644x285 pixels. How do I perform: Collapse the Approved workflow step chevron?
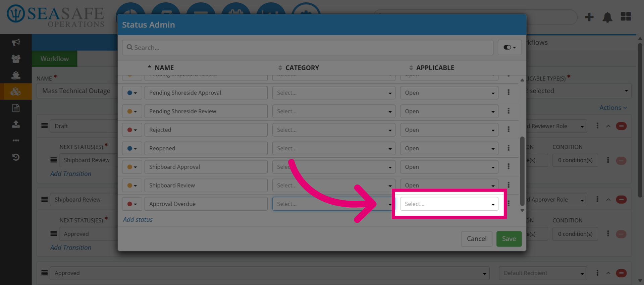[x=608, y=273]
